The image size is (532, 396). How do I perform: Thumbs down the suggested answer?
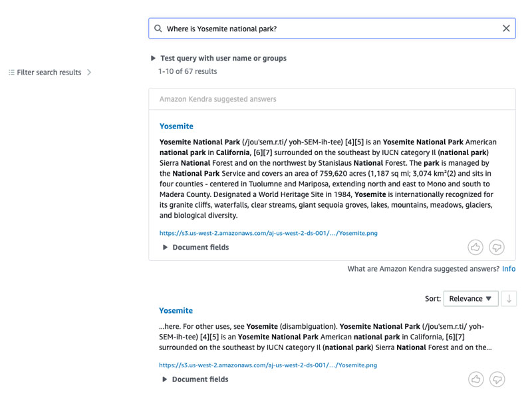(497, 247)
